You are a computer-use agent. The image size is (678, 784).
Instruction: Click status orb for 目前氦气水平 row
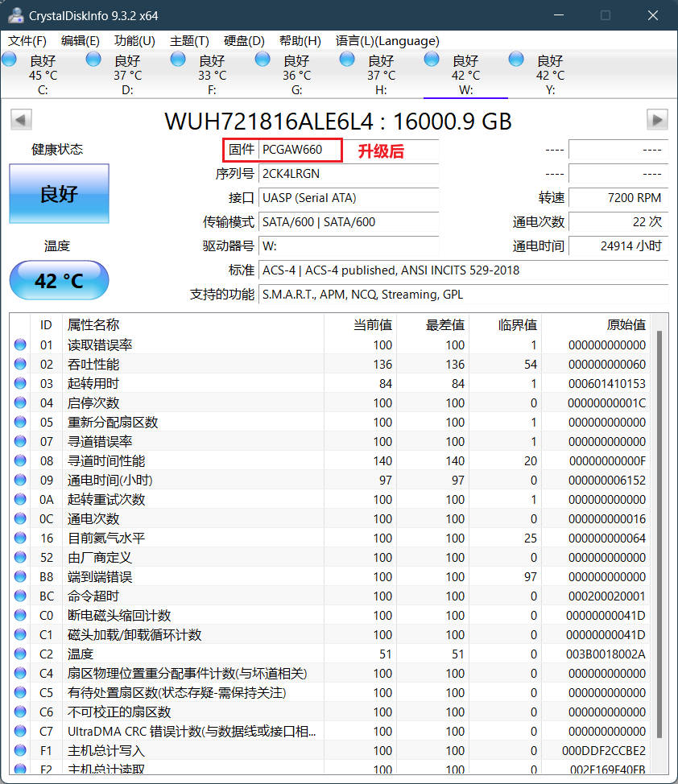pos(20,538)
